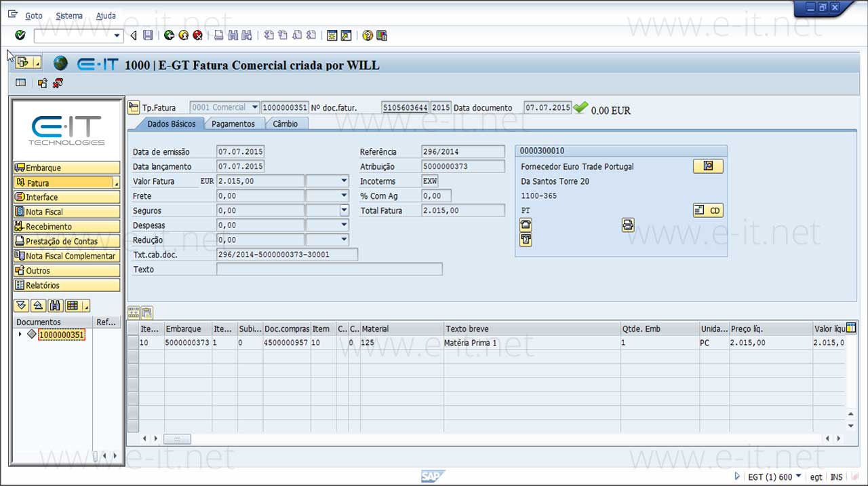Click the Print icon in the standard toolbar

click(x=219, y=35)
